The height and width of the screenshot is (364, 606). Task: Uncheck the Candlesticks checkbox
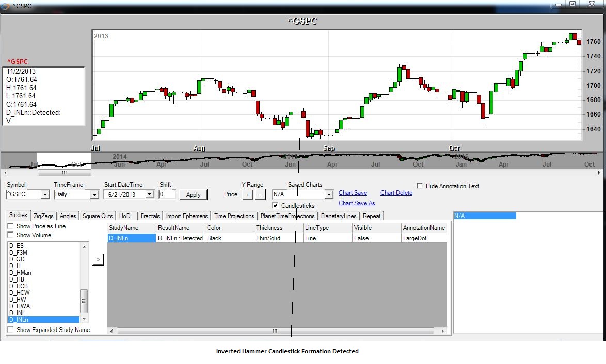(275, 206)
